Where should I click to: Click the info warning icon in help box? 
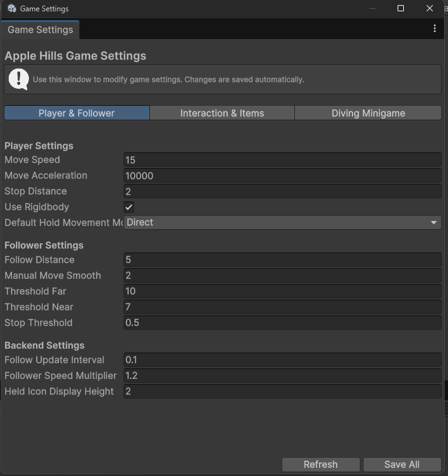click(x=18, y=79)
